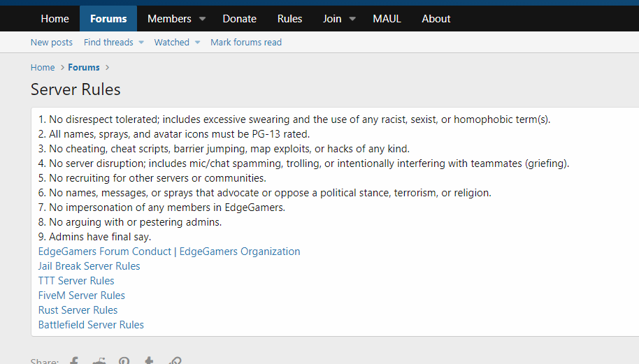
Task: Open EdgeGamers Forum Conduct link
Action: click(x=169, y=252)
